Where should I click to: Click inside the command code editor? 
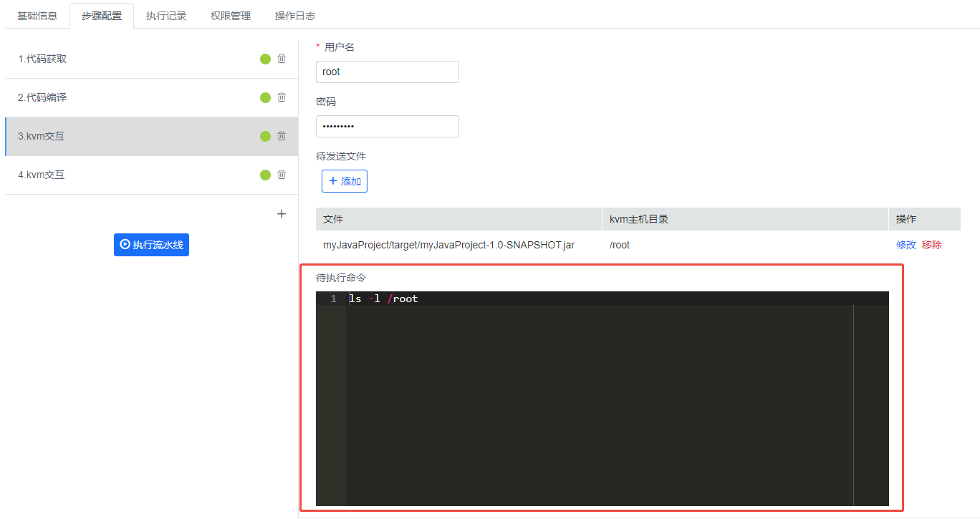tap(602, 399)
